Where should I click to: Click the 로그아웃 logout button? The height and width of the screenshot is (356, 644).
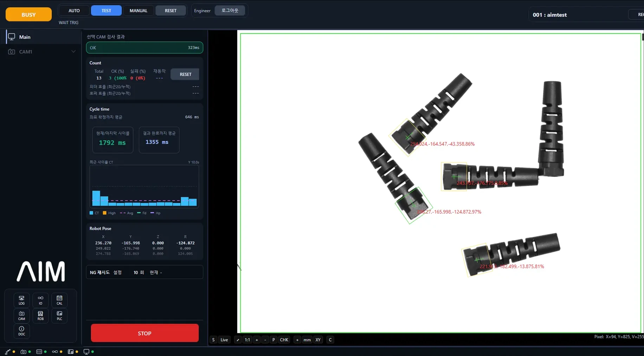(x=230, y=11)
